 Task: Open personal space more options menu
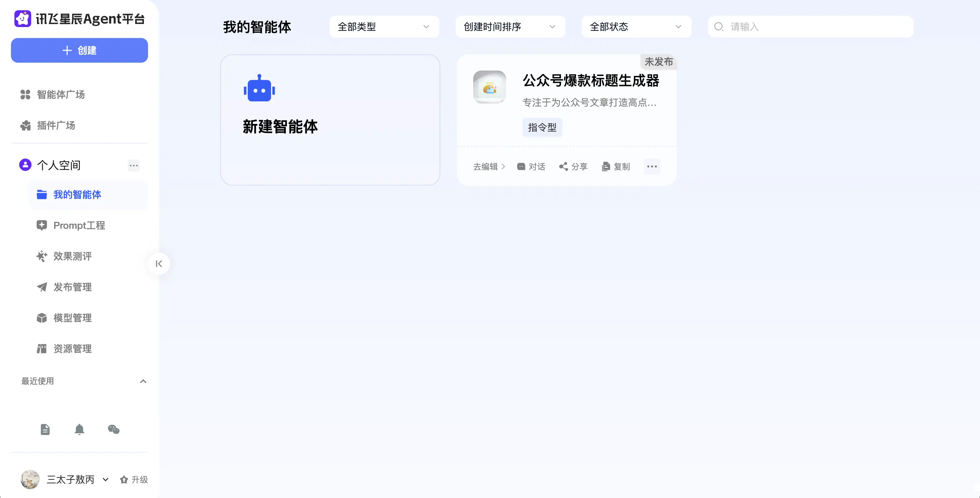134,165
